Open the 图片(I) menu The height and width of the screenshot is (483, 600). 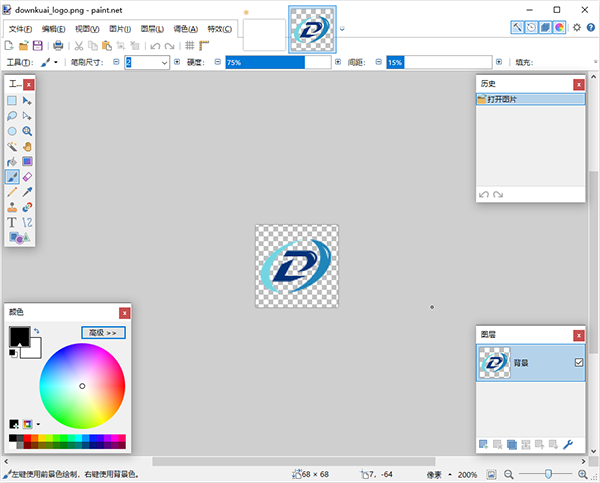pyautogui.click(x=120, y=29)
